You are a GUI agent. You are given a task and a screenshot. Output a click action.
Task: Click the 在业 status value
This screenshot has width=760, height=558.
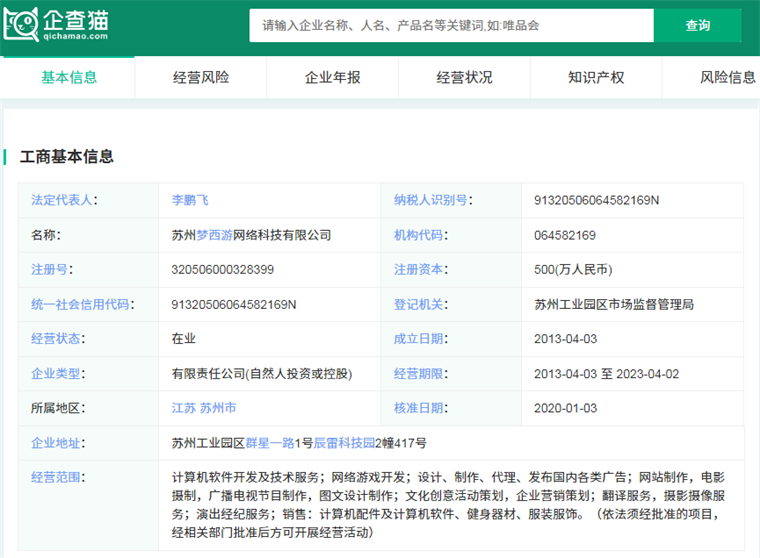point(184,339)
